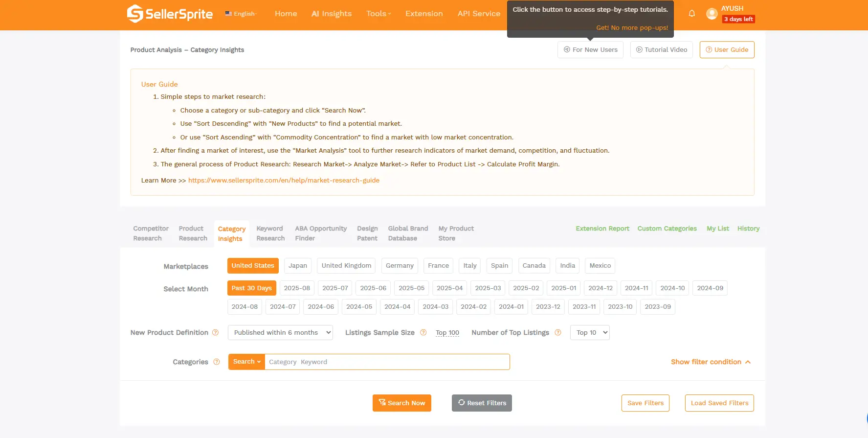Open the Search category type dropdown
Image resolution: width=868 pixels, height=438 pixels.
(x=246, y=362)
